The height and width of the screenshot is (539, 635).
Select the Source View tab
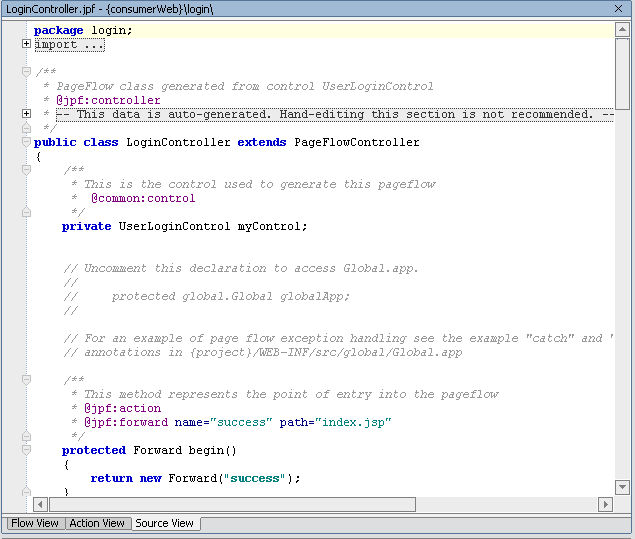click(164, 523)
